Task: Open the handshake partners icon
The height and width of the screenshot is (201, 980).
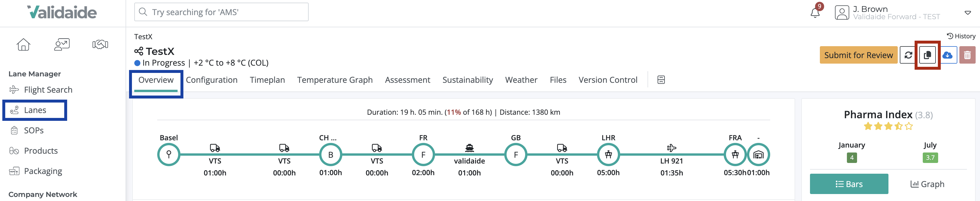Action: pos(100,44)
